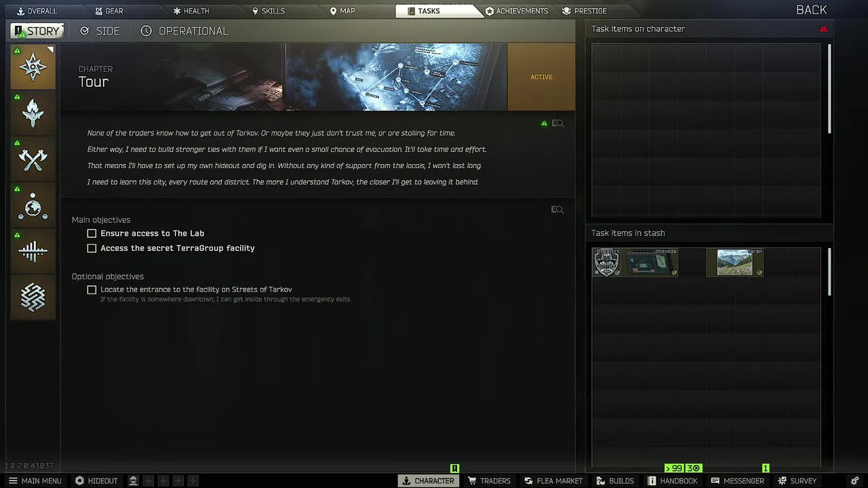868x488 pixels.
Task: Click the ACTIVE status label
Action: (x=541, y=77)
